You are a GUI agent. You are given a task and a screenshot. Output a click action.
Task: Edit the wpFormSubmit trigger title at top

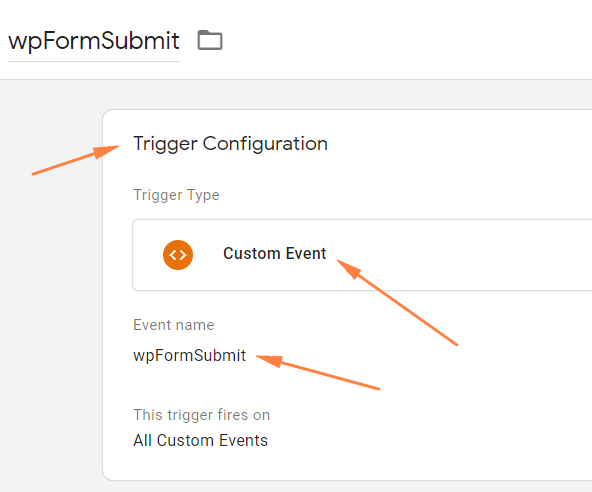click(94, 41)
